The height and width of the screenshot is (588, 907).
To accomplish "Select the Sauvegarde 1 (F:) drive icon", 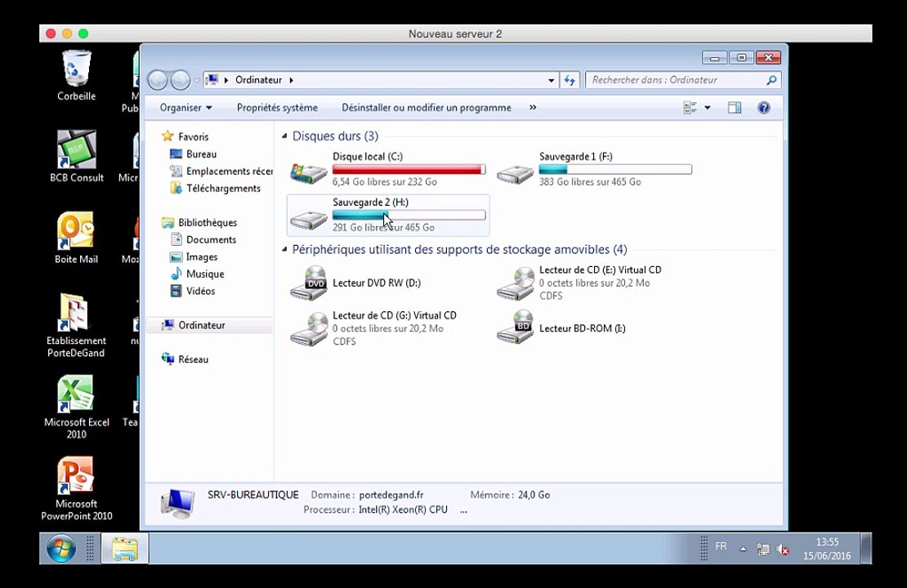I will click(x=515, y=172).
